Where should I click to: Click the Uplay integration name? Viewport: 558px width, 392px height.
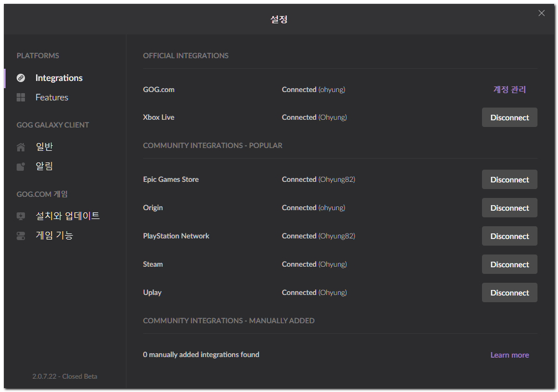(x=153, y=293)
